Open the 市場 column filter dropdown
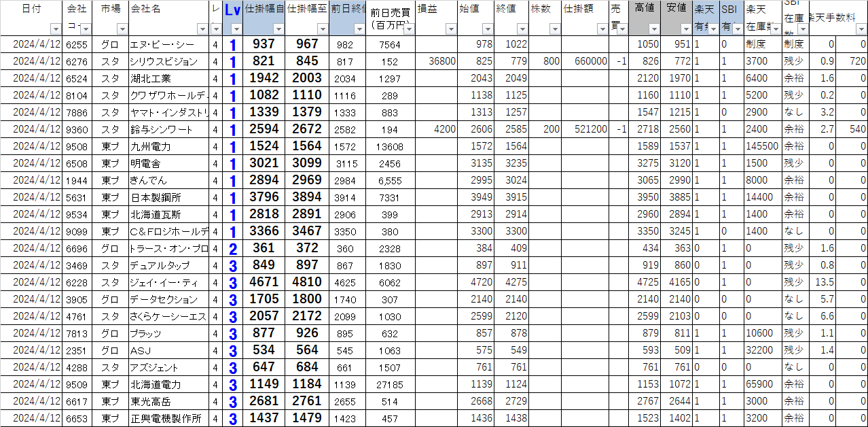This screenshot has height=427, width=868. (x=122, y=29)
